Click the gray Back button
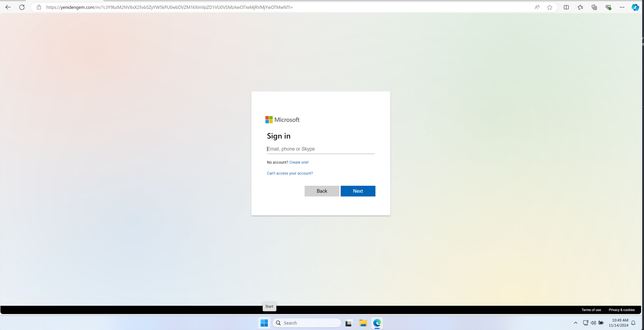Image resolution: width=644 pixels, height=330 pixels. 322,191
